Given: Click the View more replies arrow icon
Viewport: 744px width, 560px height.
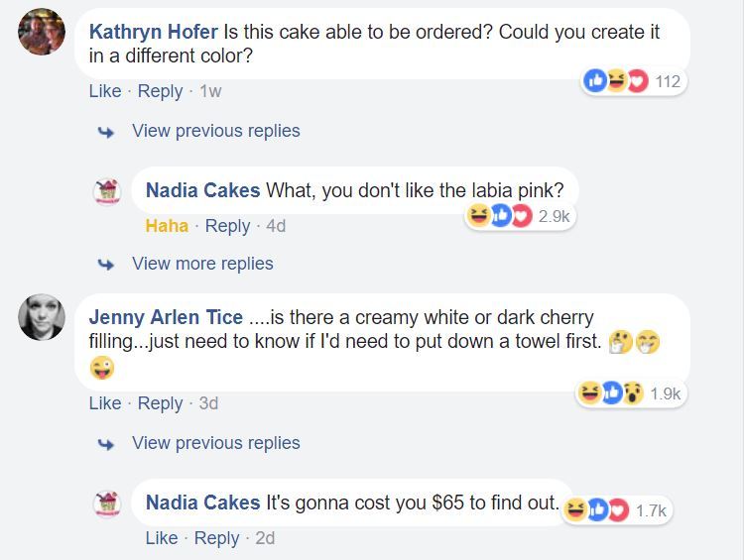Looking at the screenshot, I should point(105,264).
